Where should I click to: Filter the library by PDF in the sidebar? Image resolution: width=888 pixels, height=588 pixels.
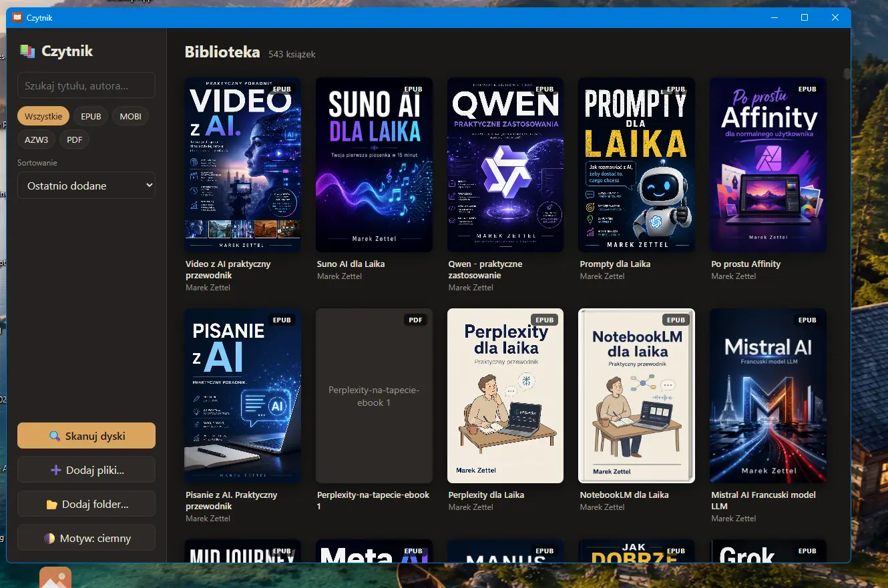(75, 139)
